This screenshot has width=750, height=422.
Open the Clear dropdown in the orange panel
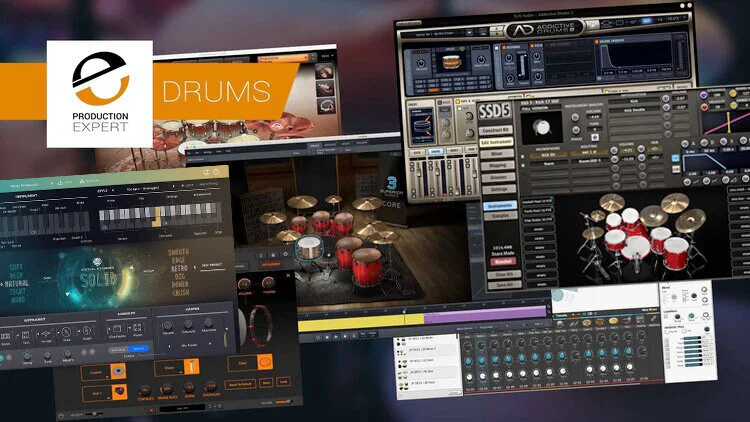point(243,363)
